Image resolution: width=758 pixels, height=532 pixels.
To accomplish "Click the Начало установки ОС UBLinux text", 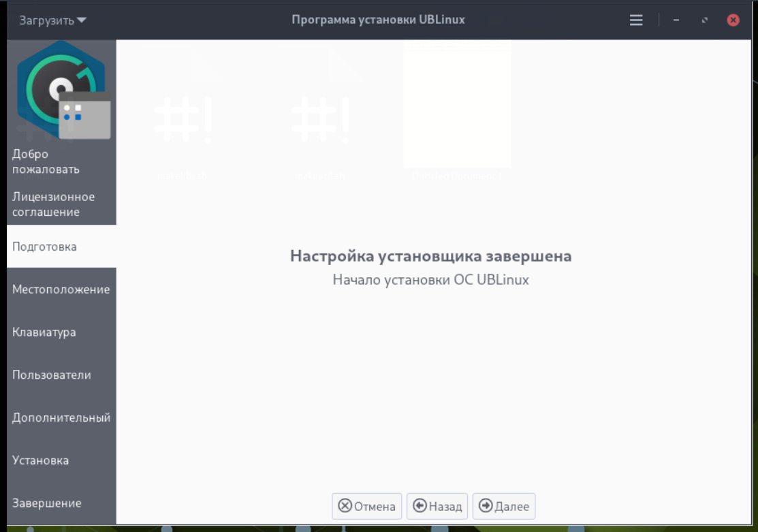I will click(x=430, y=280).
